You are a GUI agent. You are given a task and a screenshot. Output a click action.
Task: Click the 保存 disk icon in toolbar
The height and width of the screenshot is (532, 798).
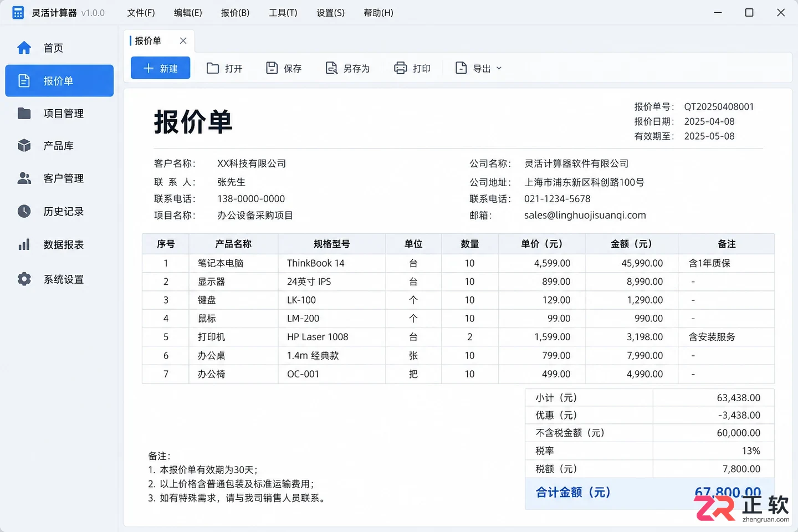[x=272, y=68]
